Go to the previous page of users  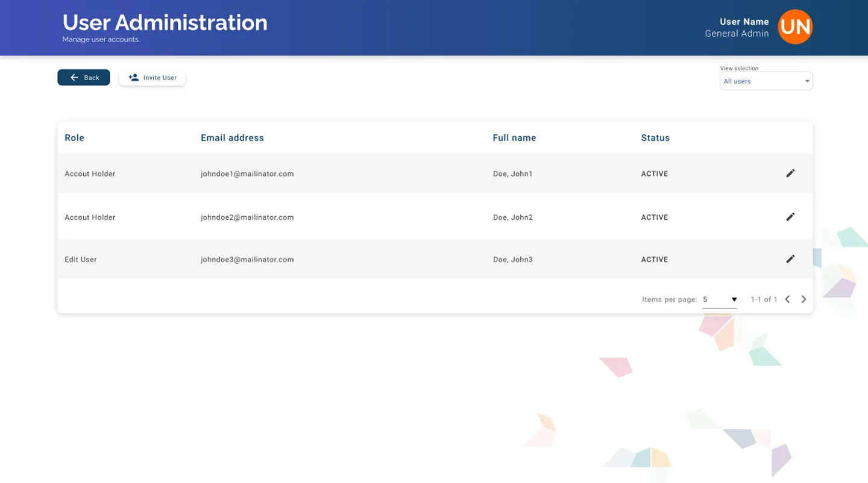coord(787,299)
